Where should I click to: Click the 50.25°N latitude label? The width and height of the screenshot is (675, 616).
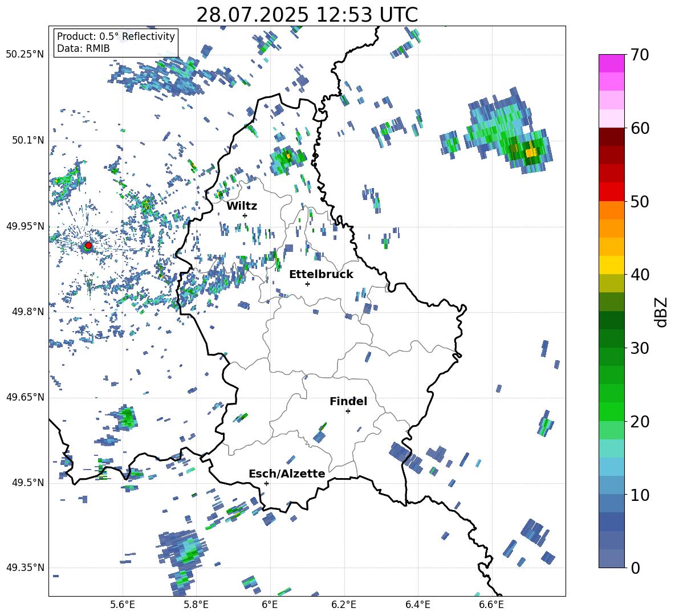(26, 54)
